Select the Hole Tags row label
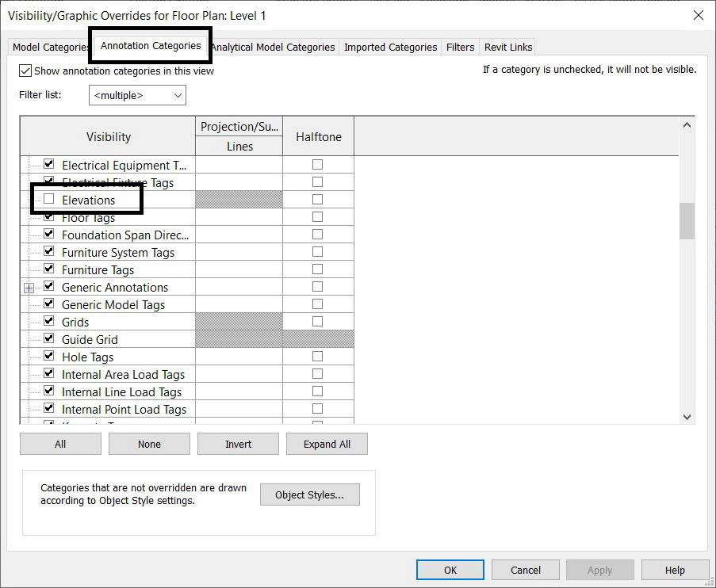 click(x=87, y=357)
